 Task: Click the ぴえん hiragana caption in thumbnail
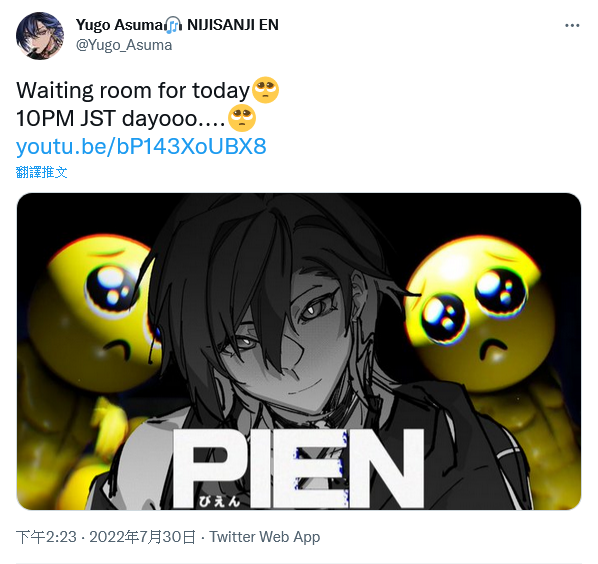[x=219, y=501]
